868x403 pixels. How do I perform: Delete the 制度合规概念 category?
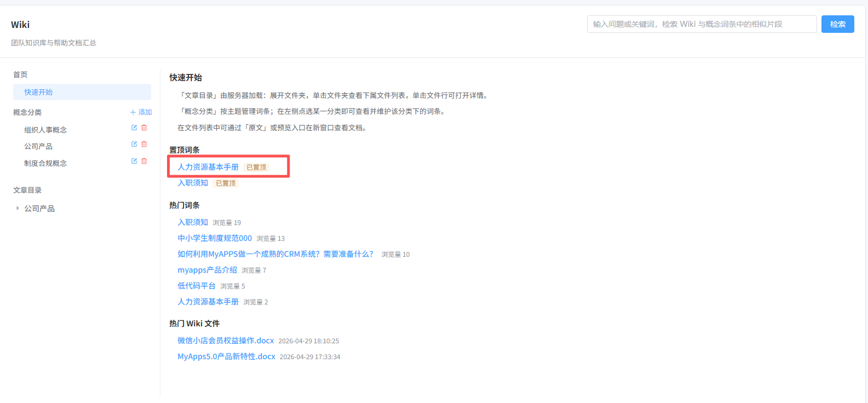pyautogui.click(x=144, y=161)
